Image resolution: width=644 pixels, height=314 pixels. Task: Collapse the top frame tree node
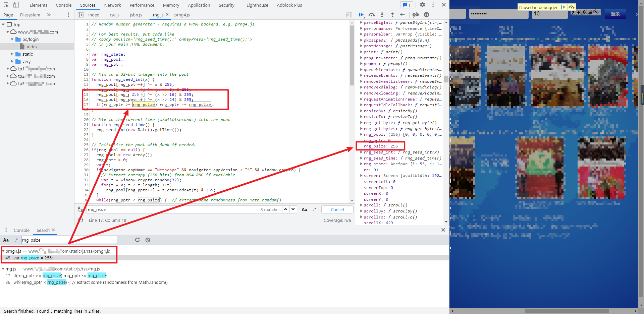(x=3, y=24)
